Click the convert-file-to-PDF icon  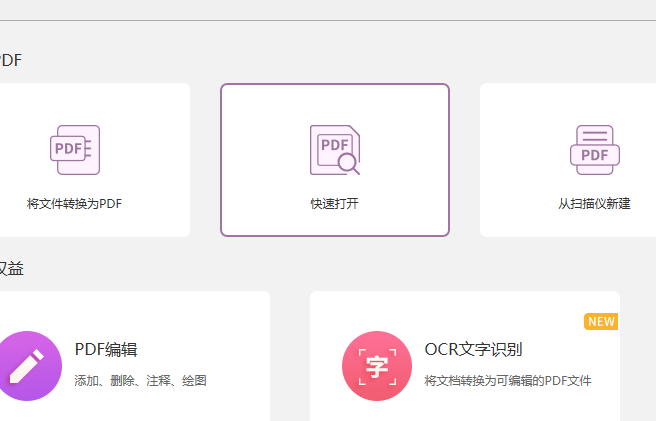75,150
